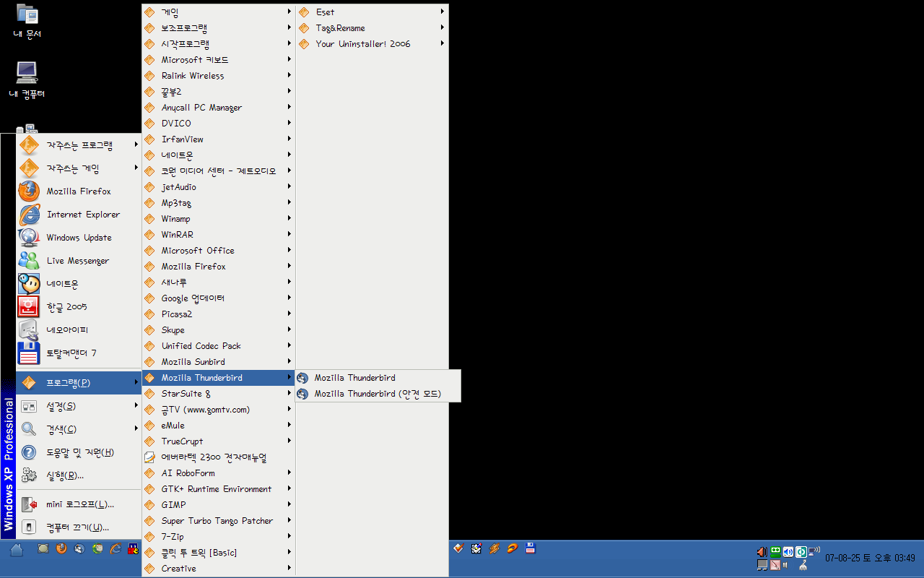Open 검색(C) in the Start menu

pos(79,429)
